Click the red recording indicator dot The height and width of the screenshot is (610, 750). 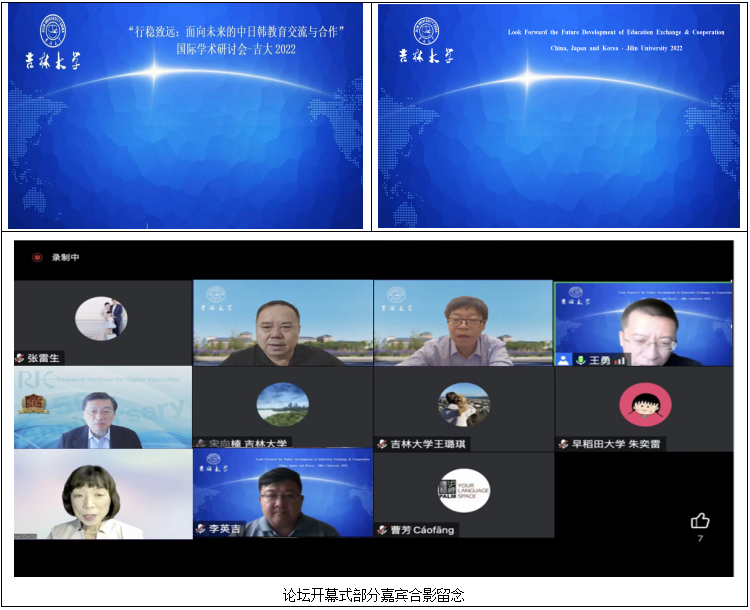coord(37,257)
